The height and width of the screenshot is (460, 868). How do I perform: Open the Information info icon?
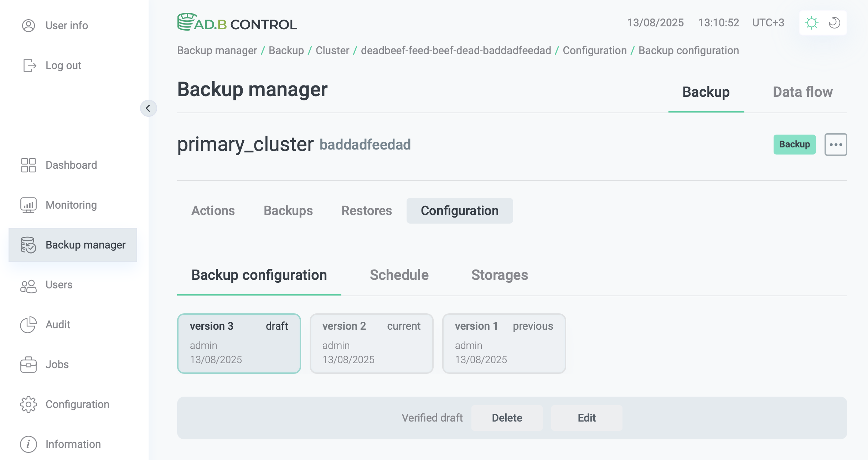[x=29, y=444]
